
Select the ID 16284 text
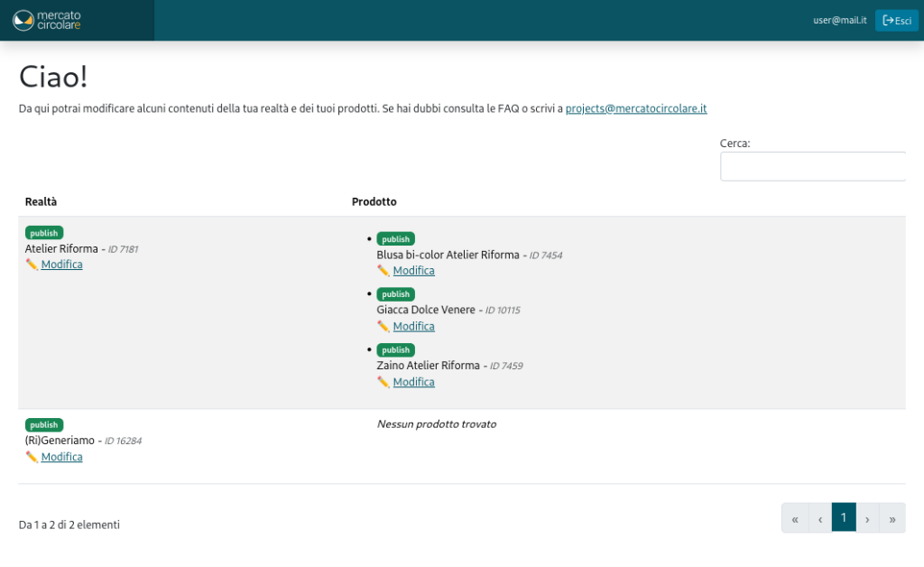coord(123,441)
